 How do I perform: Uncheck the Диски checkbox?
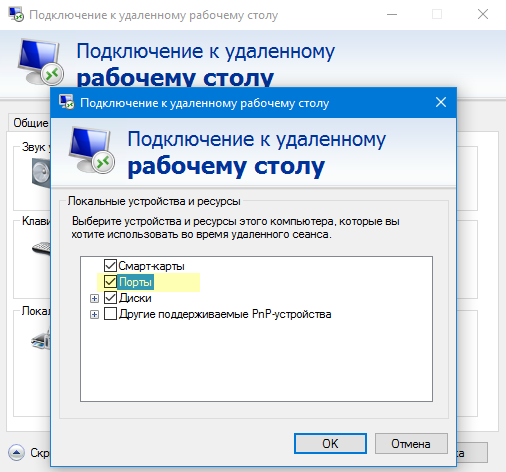[x=110, y=298]
